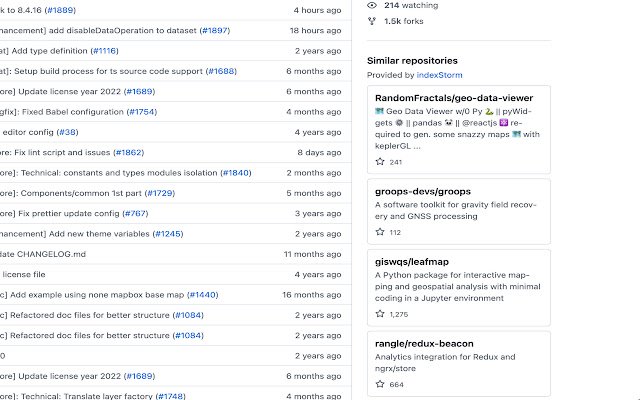Image resolution: width=640 pixels, height=400 pixels.
Task: Click the 3 years ago timestamp
Action: click(318, 213)
